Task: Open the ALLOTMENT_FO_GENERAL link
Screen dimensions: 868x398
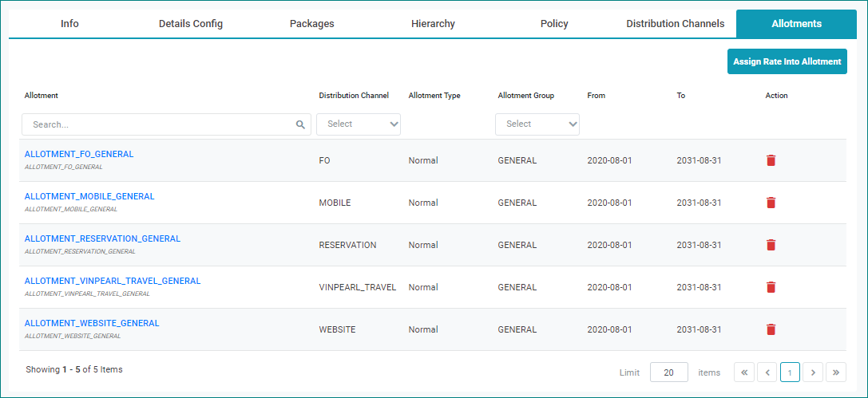Action: [x=79, y=154]
